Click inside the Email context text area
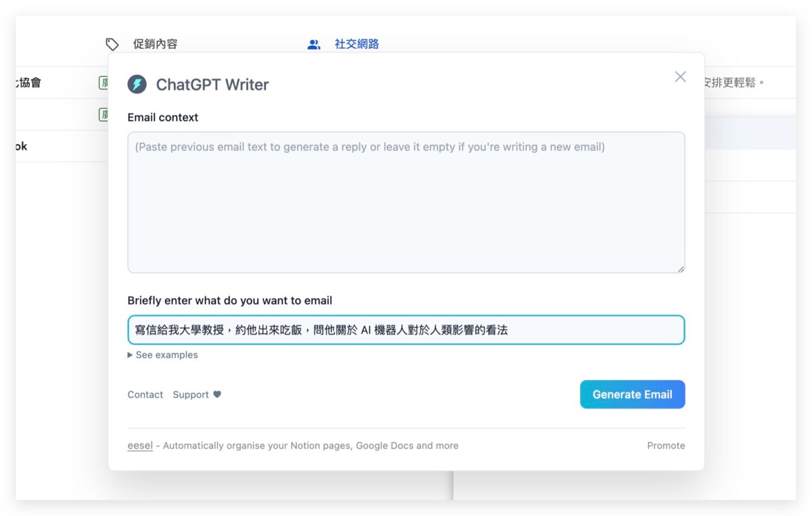 (406, 202)
